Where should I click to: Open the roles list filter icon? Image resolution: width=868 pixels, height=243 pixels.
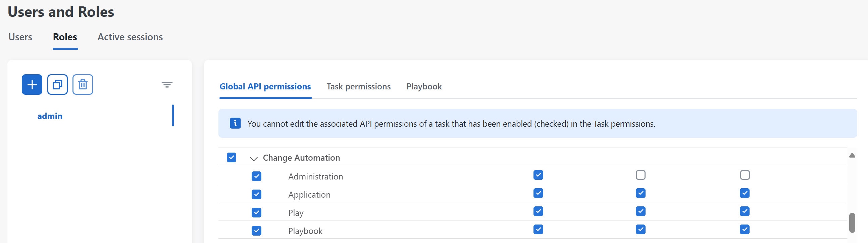tap(167, 85)
